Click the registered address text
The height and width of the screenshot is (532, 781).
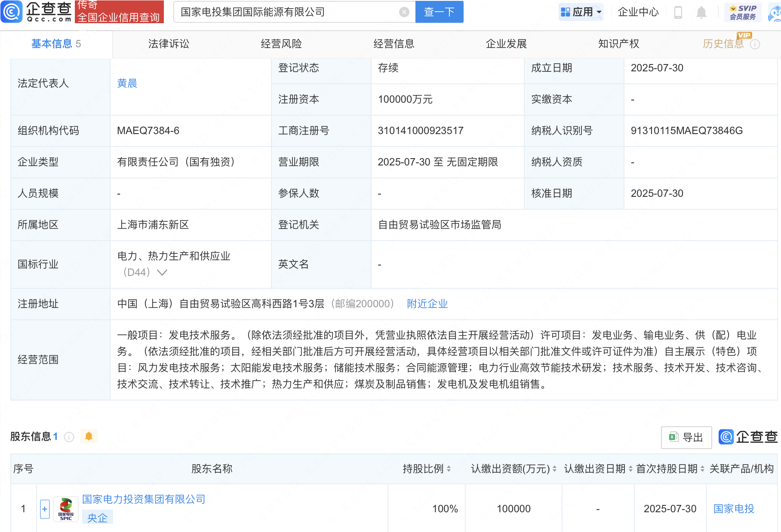point(221,304)
